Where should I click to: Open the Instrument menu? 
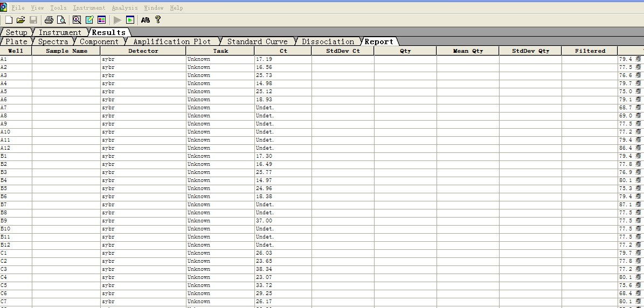(89, 8)
